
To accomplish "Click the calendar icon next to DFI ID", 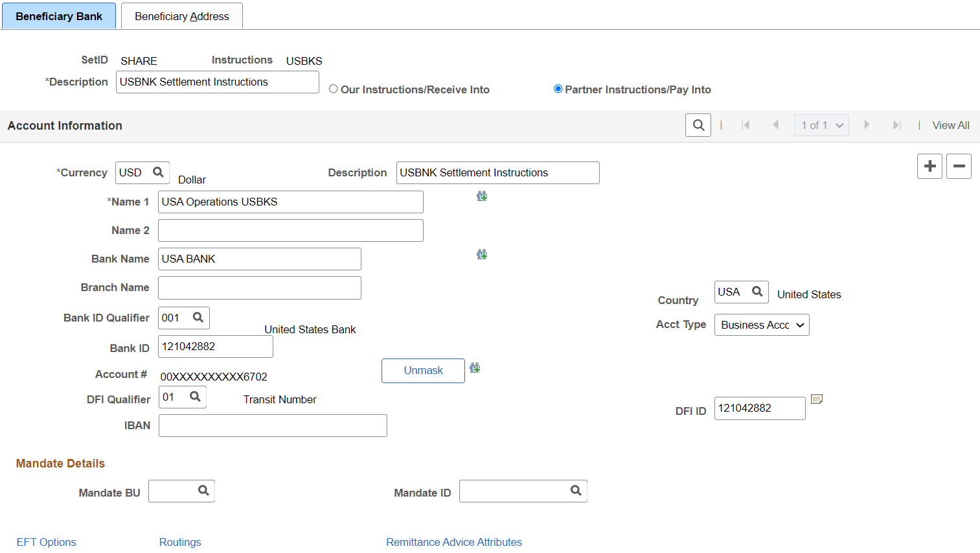I will [x=817, y=400].
